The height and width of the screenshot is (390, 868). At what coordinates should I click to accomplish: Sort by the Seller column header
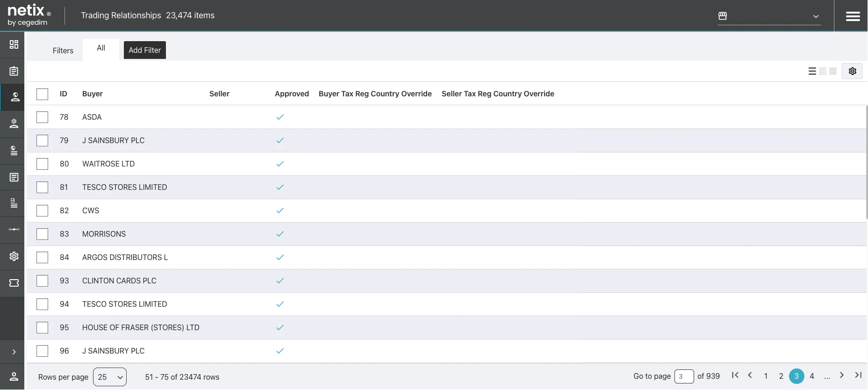(x=219, y=94)
